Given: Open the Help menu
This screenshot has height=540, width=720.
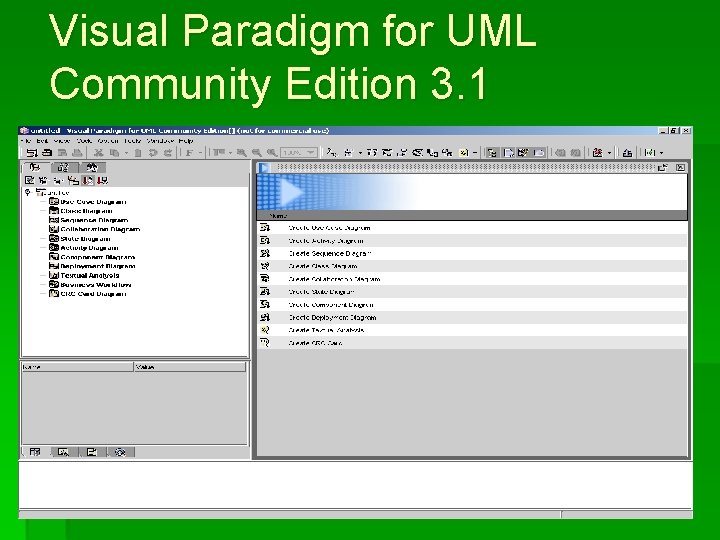Looking at the screenshot, I should tap(186, 141).
